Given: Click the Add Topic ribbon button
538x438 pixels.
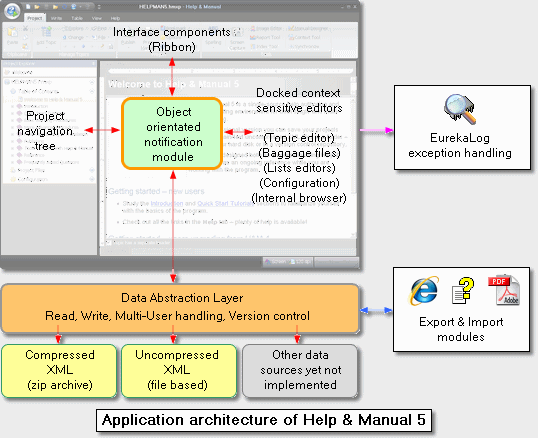Looking at the screenshot, I should pyautogui.click(x=46, y=36).
